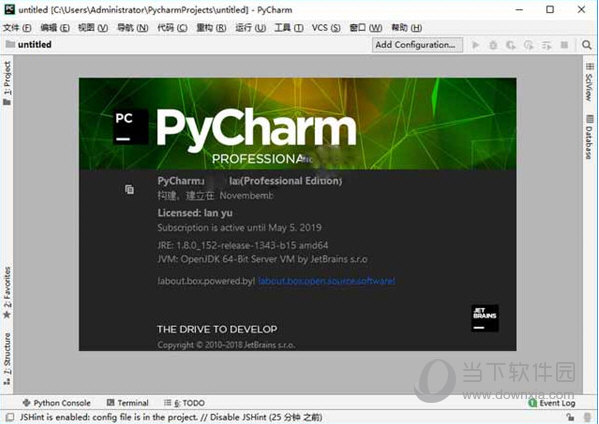Open the VCS(S) menu
The width and height of the screenshot is (599, 424).
(326, 28)
